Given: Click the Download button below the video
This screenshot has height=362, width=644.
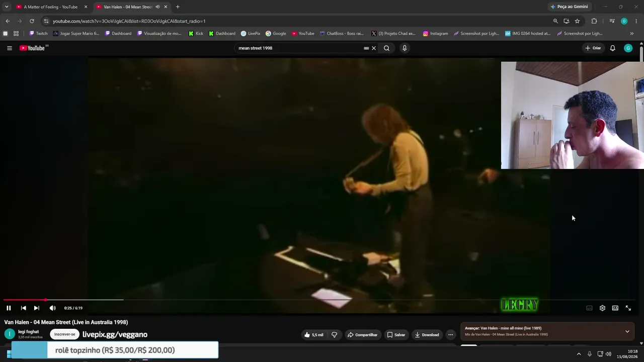Looking at the screenshot, I should click(427, 335).
